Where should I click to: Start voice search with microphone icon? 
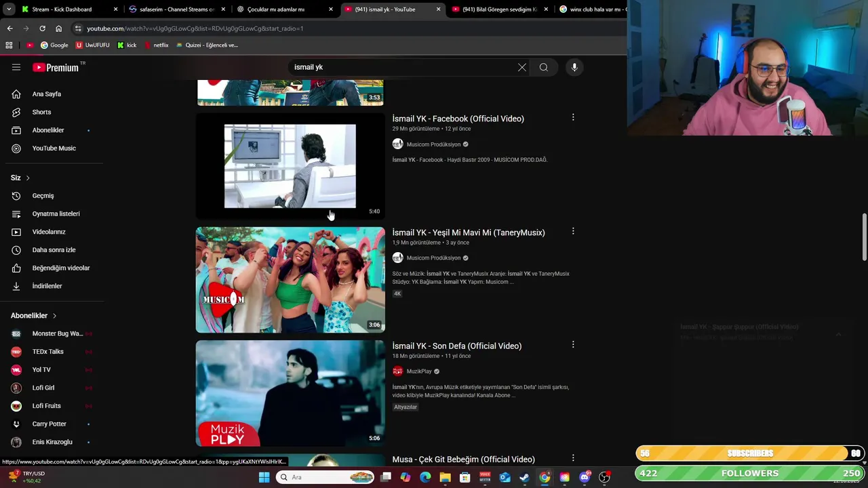point(574,67)
